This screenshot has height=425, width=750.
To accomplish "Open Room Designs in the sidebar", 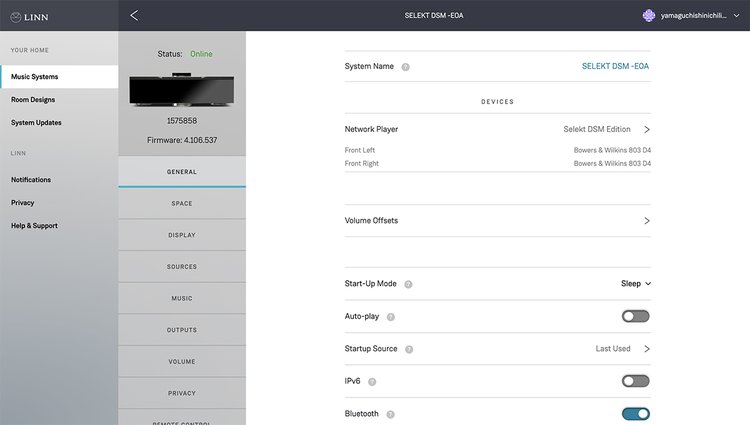I will [x=33, y=100].
